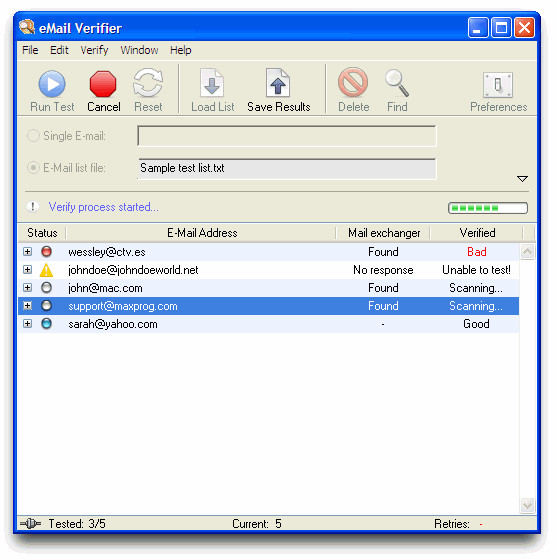Image resolution: width=557 pixels, height=560 pixels.
Task: Click the exclamation info icon beside Verify process
Action: click(33, 207)
